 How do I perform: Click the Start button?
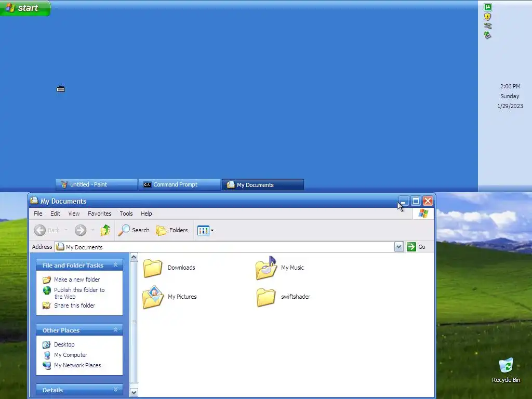point(25,8)
